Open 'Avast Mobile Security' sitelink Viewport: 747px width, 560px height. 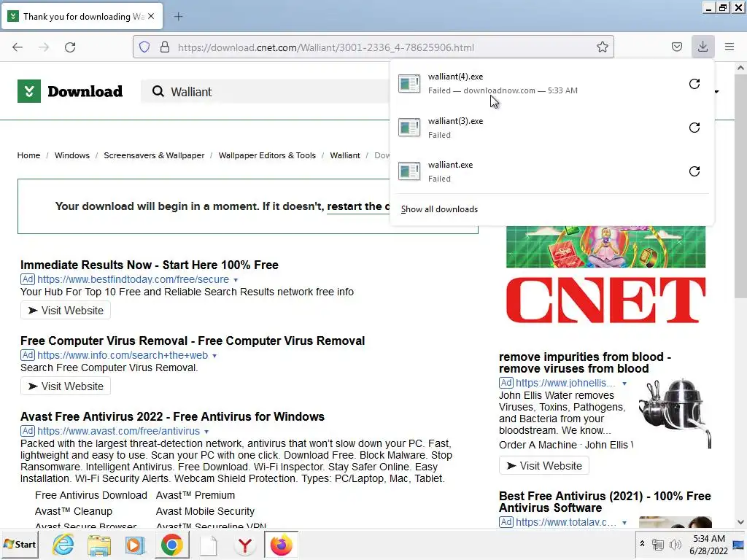[205, 511]
